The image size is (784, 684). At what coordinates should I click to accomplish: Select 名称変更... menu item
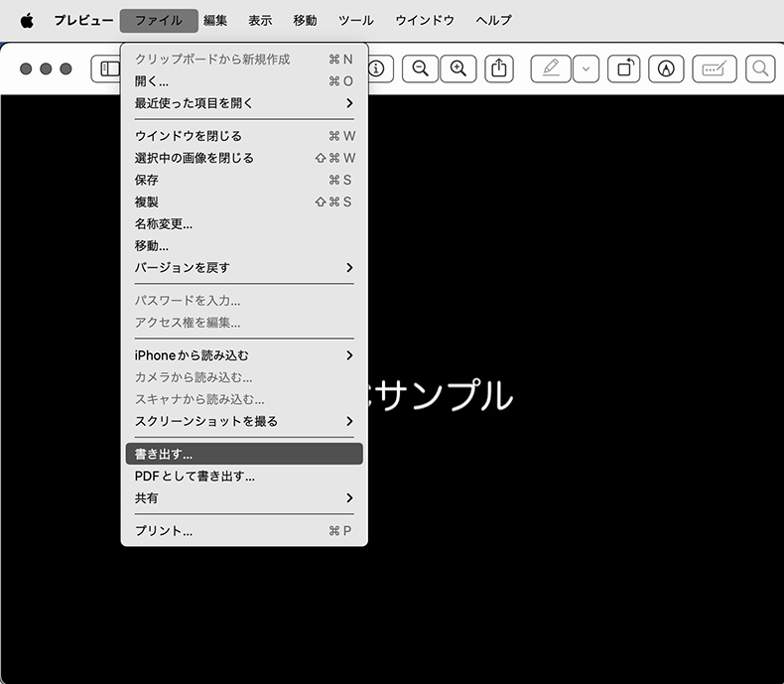coord(244,224)
